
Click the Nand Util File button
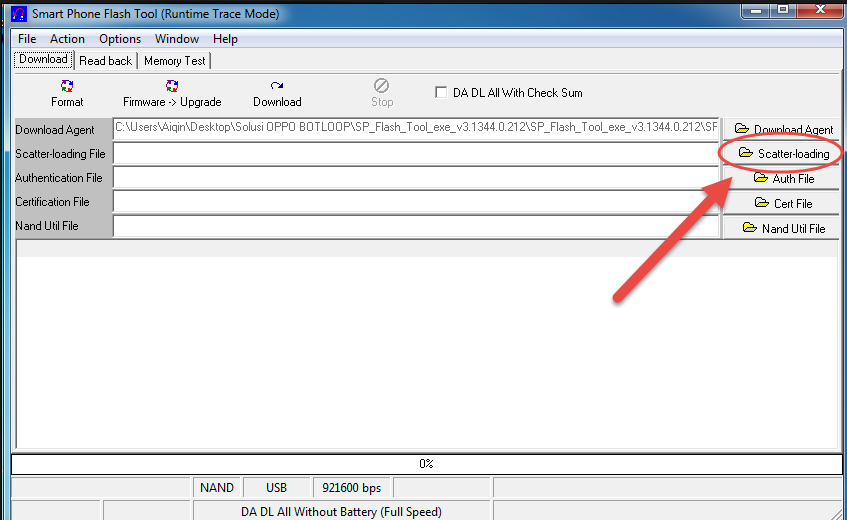[x=782, y=228]
